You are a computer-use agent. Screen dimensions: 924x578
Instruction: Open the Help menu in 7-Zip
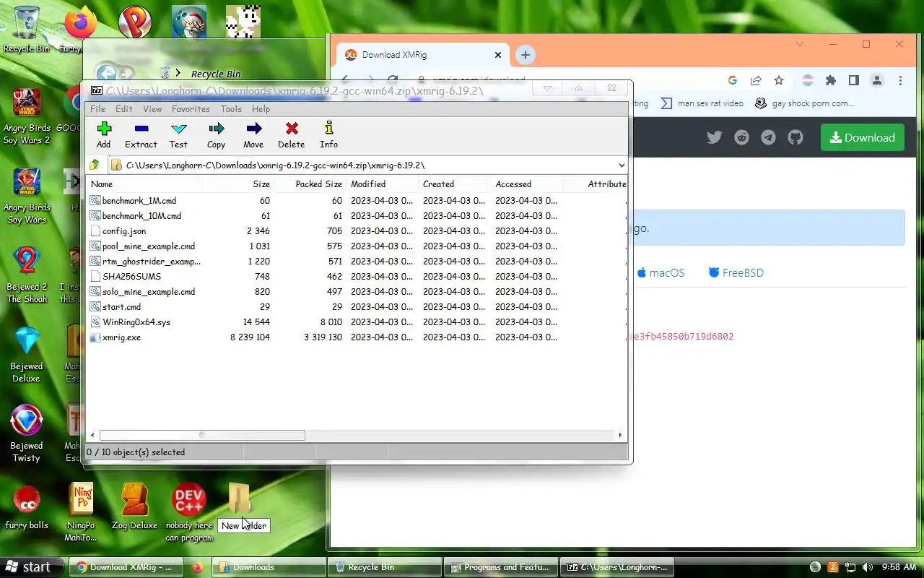(x=261, y=109)
